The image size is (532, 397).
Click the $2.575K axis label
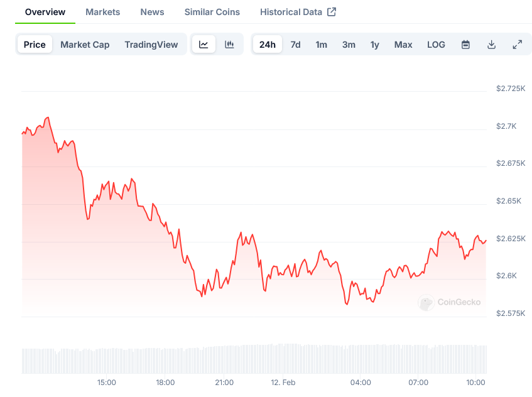coord(511,313)
